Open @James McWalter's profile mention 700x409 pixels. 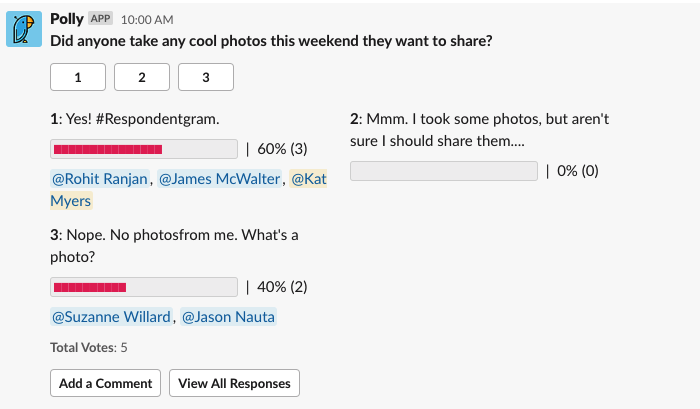[x=219, y=179]
